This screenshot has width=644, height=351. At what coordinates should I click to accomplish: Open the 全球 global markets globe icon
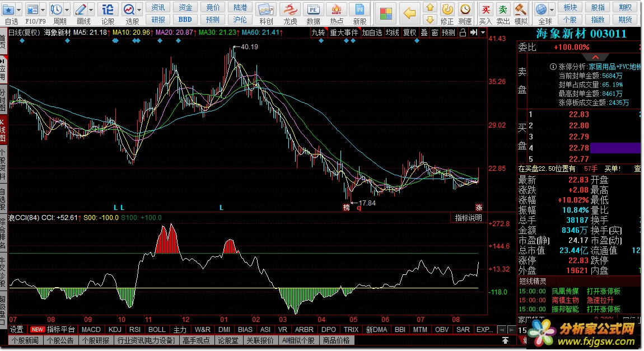(542, 9)
